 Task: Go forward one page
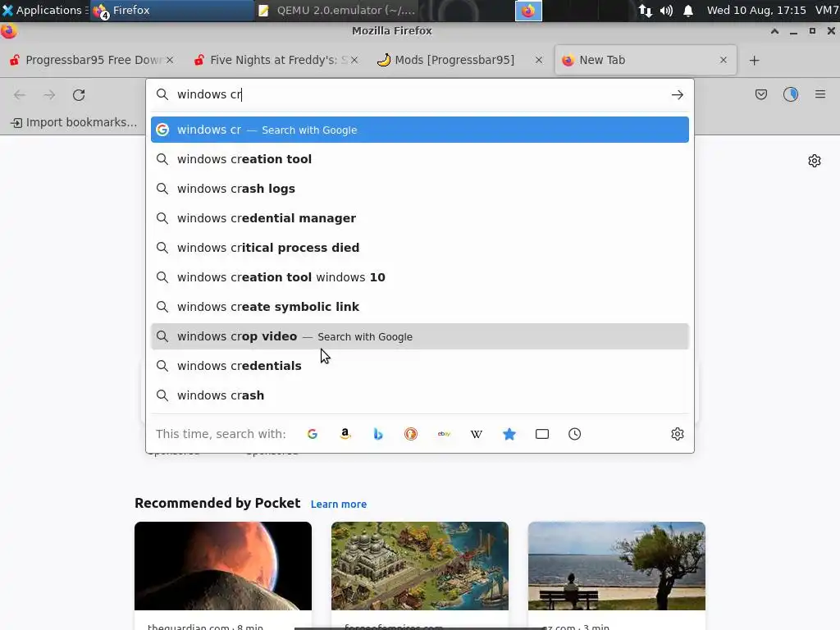tap(49, 95)
